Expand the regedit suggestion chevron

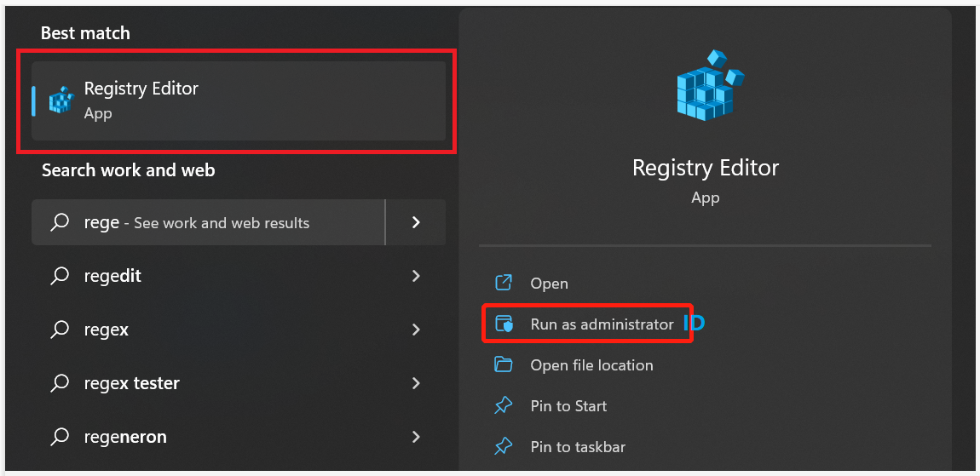[x=416, y=276]
